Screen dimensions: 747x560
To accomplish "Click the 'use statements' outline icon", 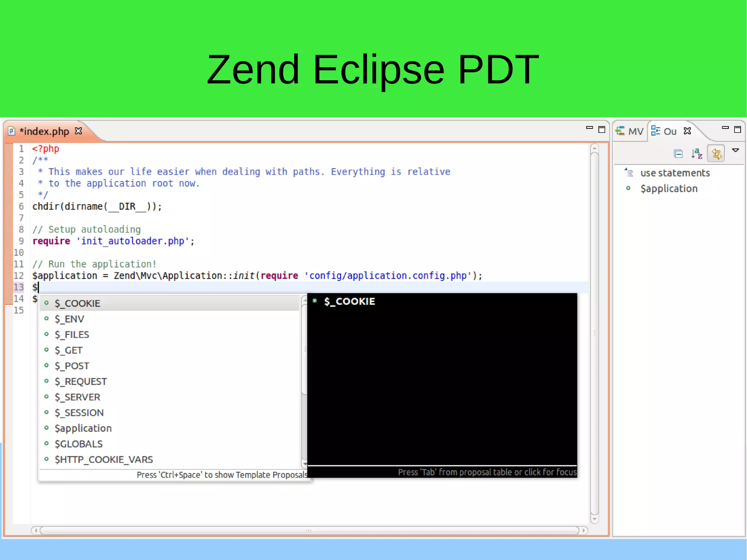I will pyautogui.click(x=629, y=172).
